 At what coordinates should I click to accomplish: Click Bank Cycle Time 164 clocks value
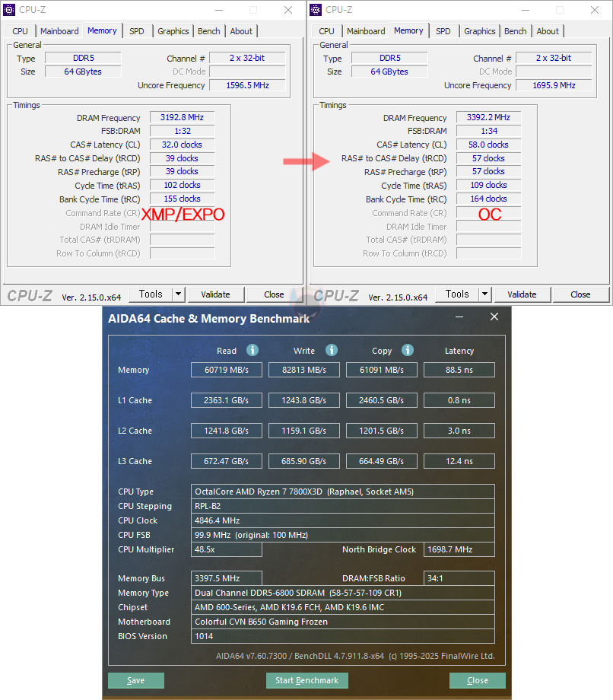[x=488, y=199]
